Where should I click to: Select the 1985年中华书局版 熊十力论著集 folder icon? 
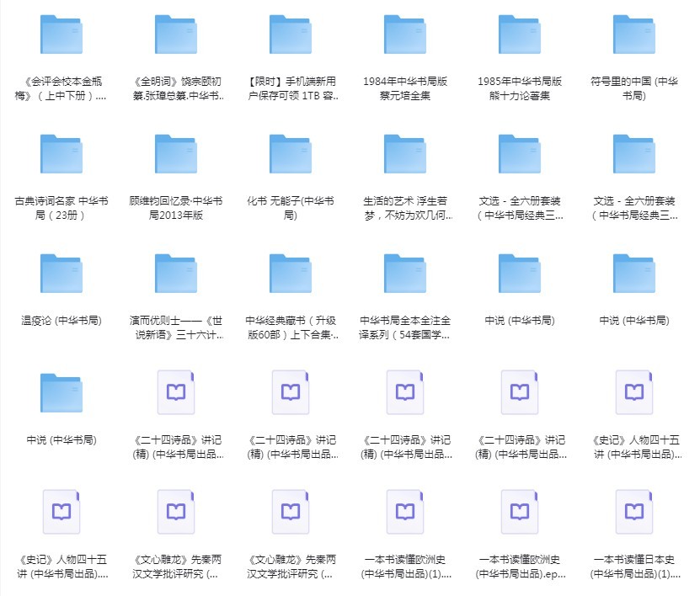[x=520, y=35]
